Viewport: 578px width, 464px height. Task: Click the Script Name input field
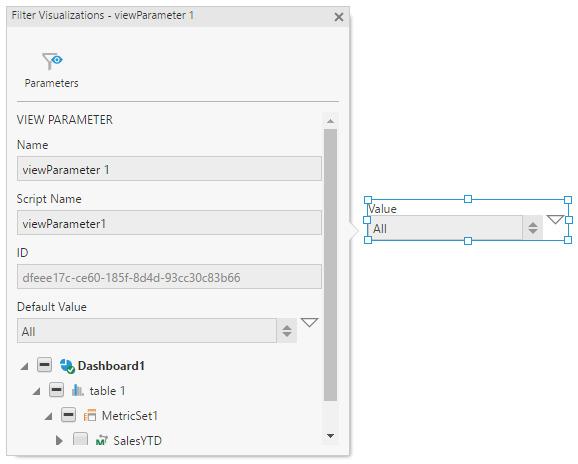click(169, 223)
